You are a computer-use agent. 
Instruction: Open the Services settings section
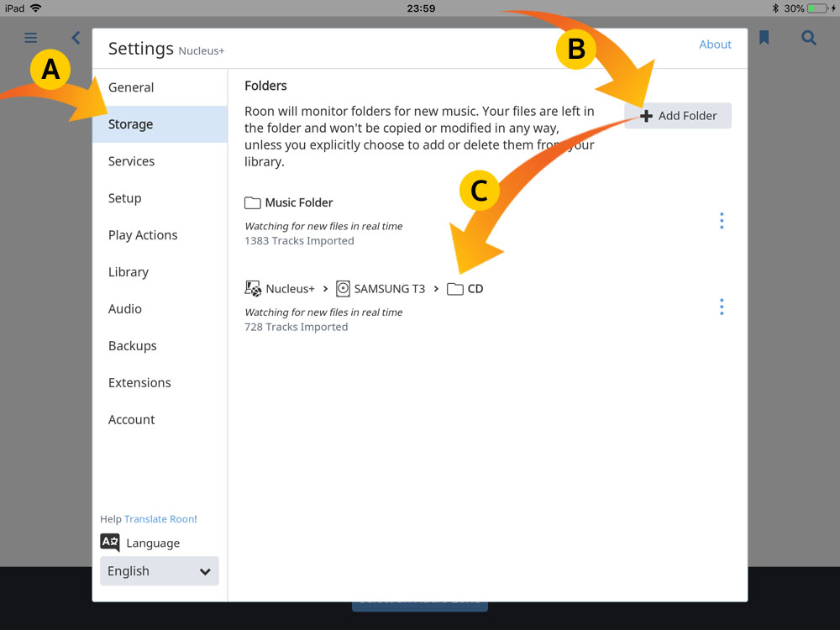132,161
